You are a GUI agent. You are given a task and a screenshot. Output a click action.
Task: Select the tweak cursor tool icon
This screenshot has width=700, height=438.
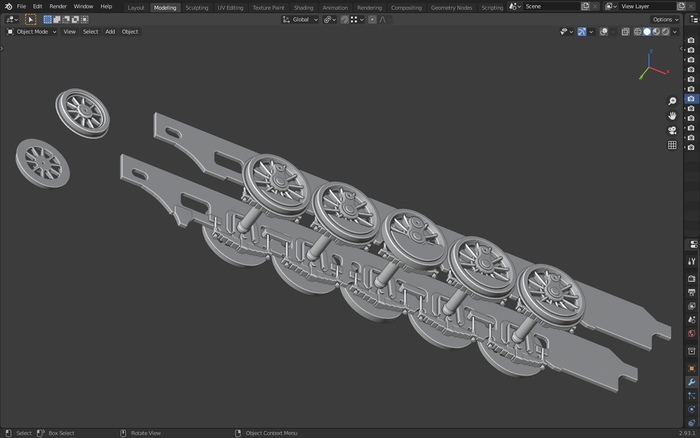point(30,19)
